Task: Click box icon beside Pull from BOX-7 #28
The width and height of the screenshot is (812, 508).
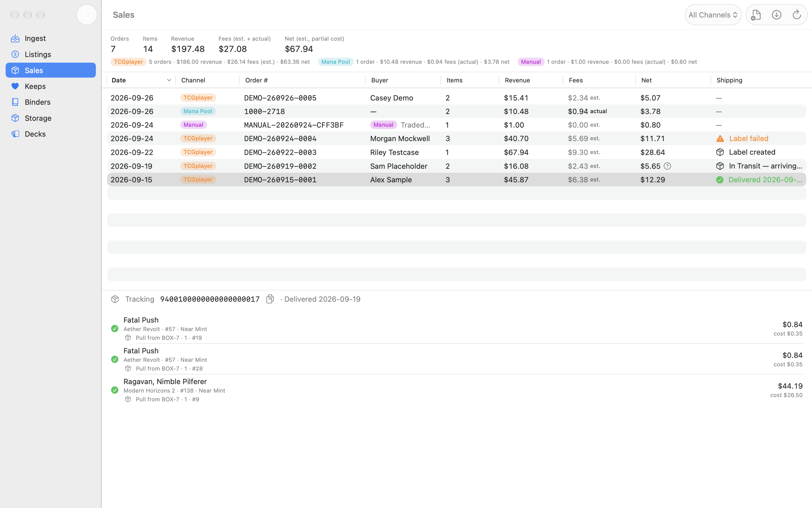Action: pos(128,369)
